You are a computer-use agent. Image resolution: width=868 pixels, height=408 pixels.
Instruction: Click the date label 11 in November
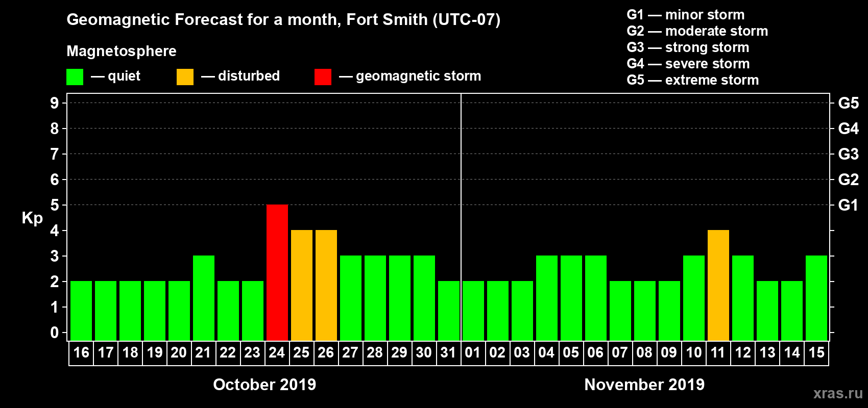pos(718,352)
